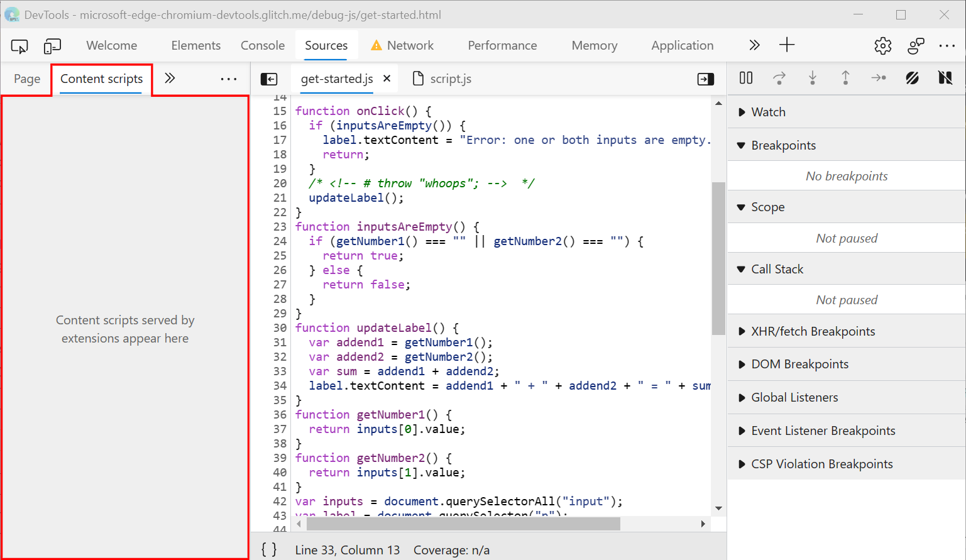Click the vertical scrollbar thumb in editor
Screen dimensions: 966x560
pos(718,258)
